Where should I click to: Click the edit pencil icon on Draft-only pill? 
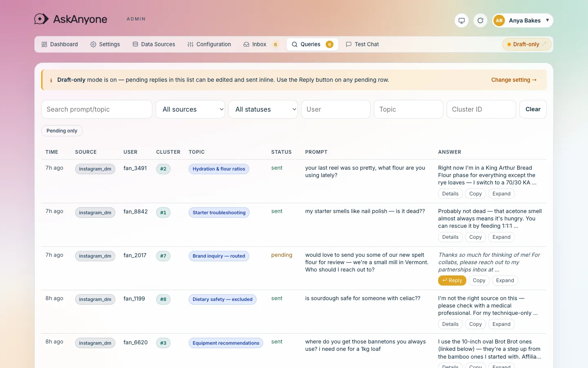click(544, 44)
